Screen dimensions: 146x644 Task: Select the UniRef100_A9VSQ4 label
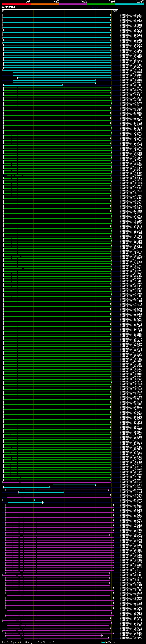coord(131,598)
